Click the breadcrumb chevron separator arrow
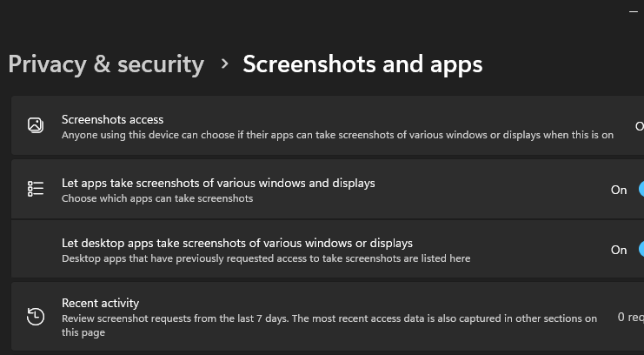 (224, 64)
